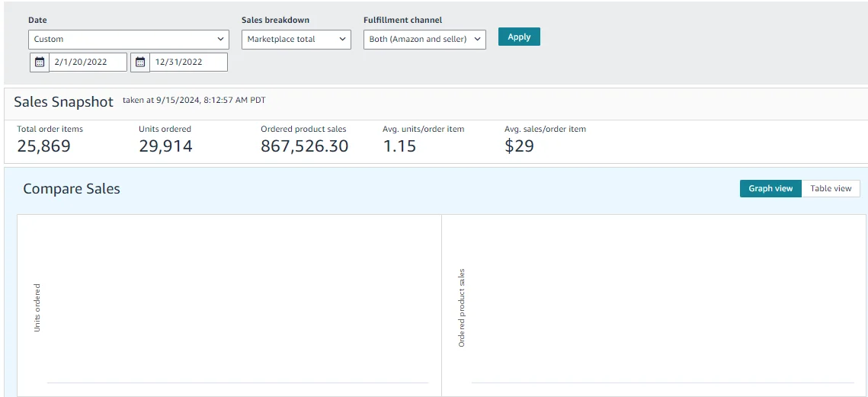Click the Compare Sales heading

coord(72,189)
